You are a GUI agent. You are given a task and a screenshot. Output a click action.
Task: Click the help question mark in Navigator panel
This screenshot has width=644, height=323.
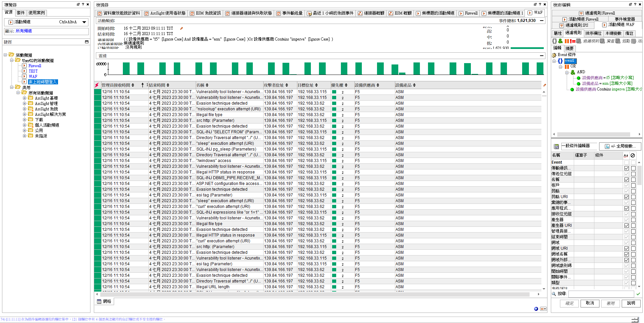point(83,4)
